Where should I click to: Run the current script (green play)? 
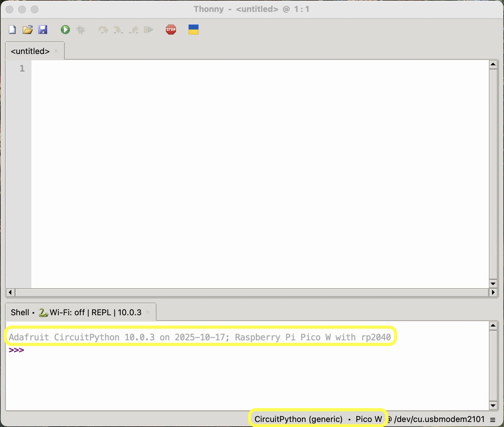65,30
